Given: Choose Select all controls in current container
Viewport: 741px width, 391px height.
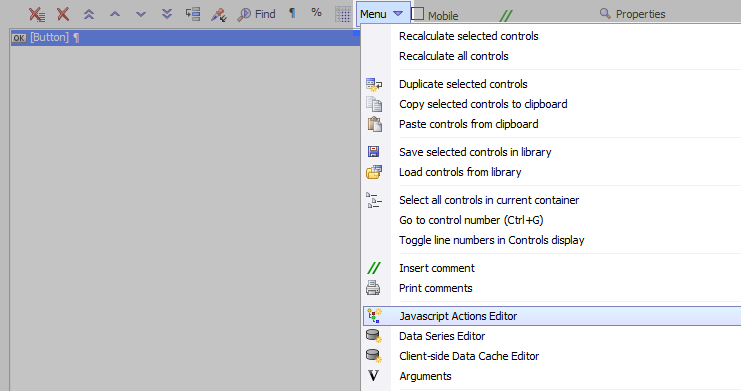Looking at the screenshot, I should pyautogui.click(x=489, y=200).
